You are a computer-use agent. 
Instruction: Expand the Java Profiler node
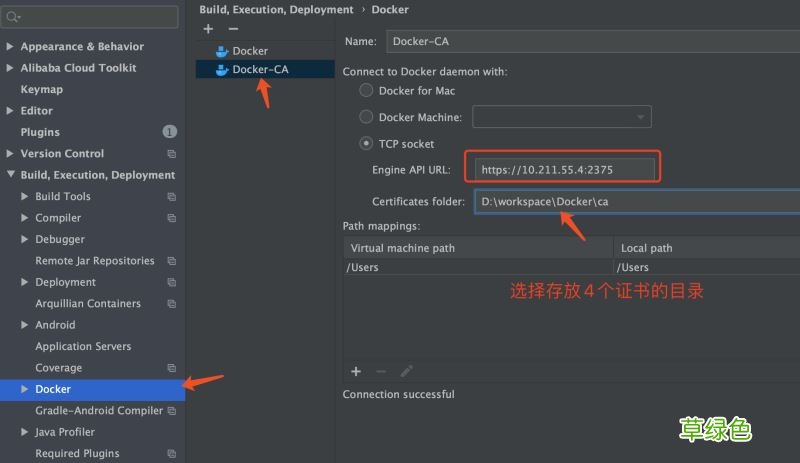click(24, 432)
